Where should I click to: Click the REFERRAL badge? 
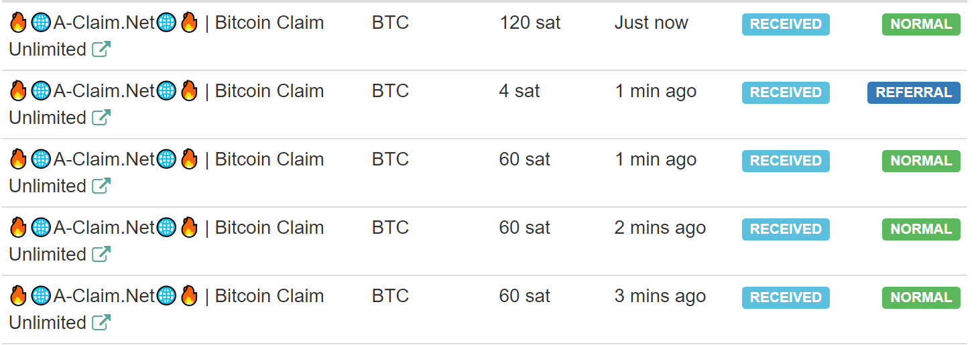click(x=914, y=92)
